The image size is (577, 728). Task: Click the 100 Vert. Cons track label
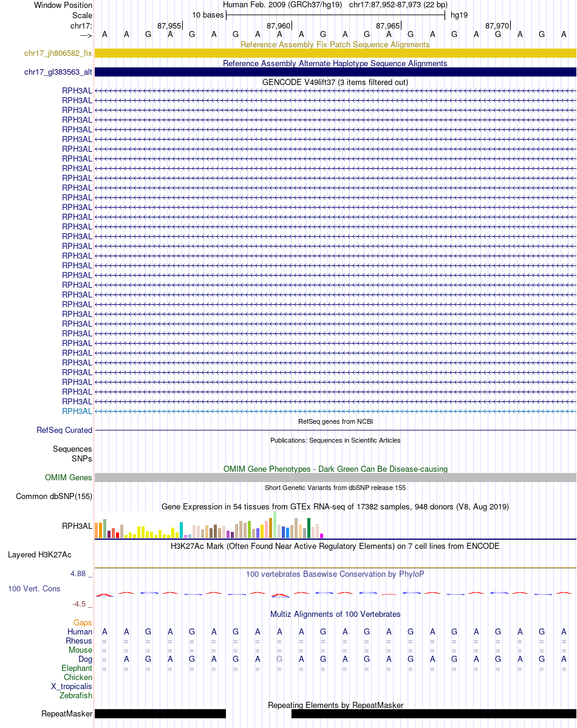coord(34,589)
